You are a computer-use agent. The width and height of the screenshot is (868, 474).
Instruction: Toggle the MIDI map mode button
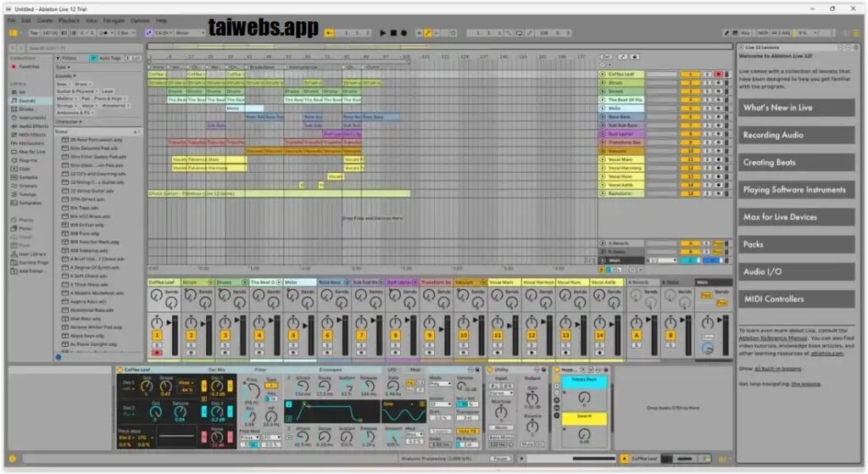(763, 33)
